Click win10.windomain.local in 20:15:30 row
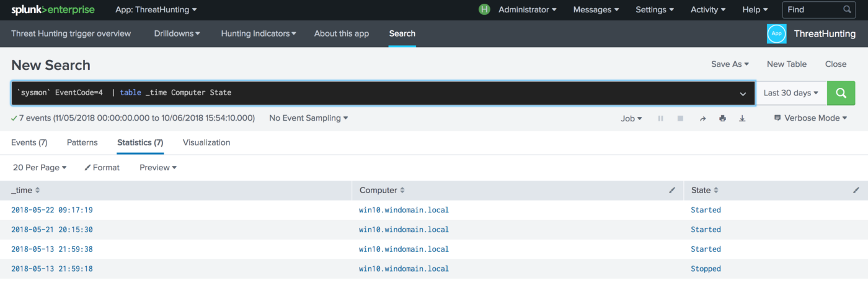Viewport: 868px width, 281px height. (404, 230)
